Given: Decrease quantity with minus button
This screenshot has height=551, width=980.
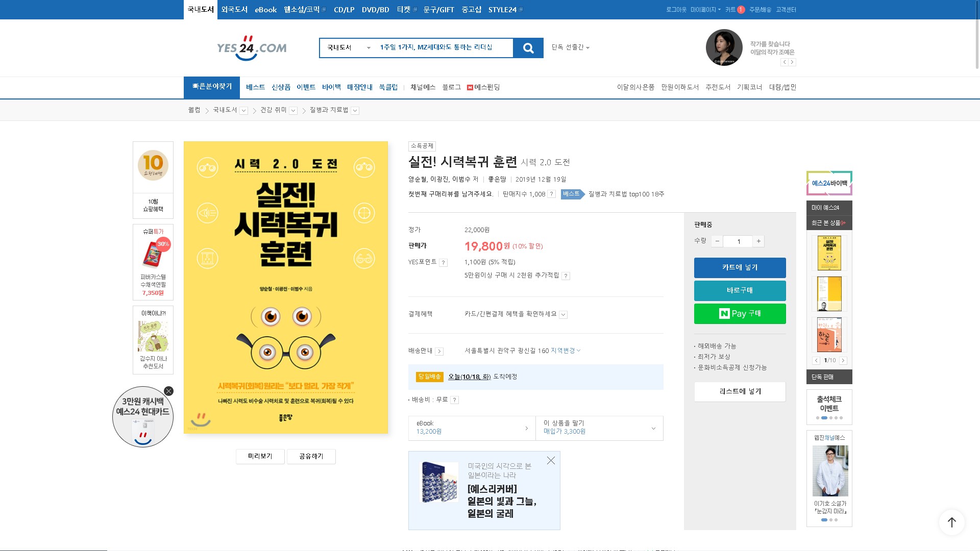Looking at the screenshot, I should [717, 241].
